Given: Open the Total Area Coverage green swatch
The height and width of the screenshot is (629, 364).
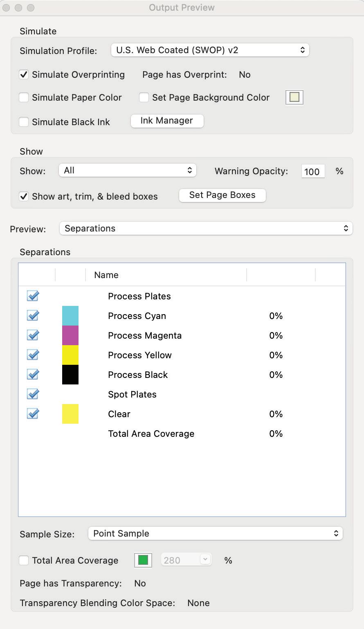Looking at the screenshot, I should click(x=143, y=560).
